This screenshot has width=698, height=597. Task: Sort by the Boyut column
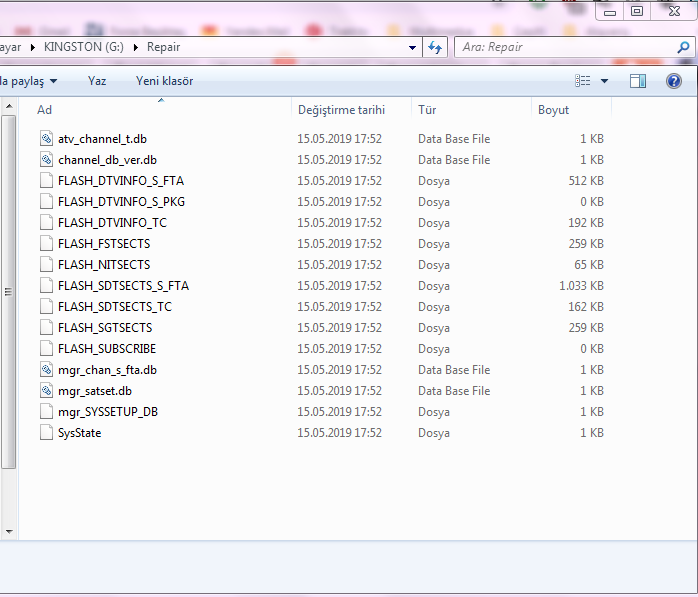click(x=572, y=110)
